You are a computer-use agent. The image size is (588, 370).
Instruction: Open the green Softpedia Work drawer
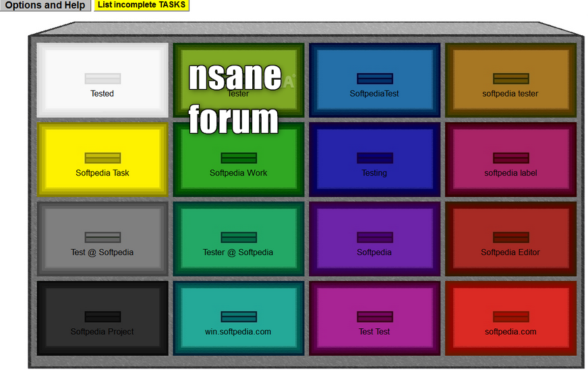pos(239,159)
